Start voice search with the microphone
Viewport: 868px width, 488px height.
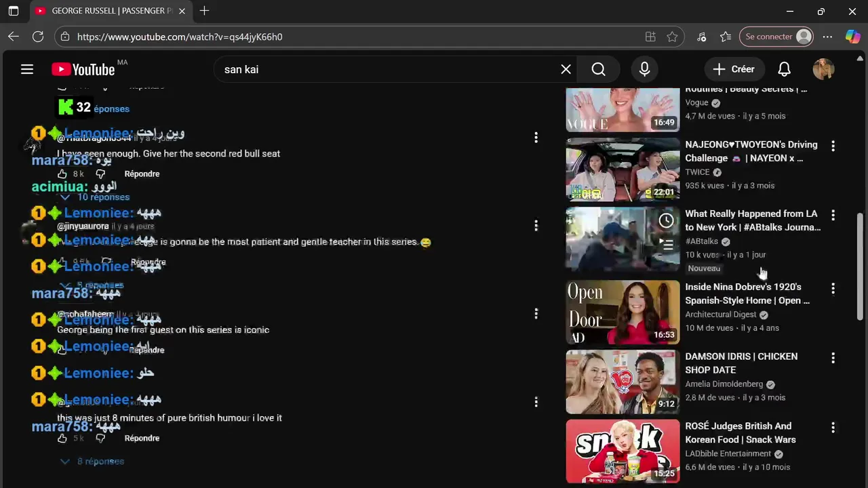point(644,69)
